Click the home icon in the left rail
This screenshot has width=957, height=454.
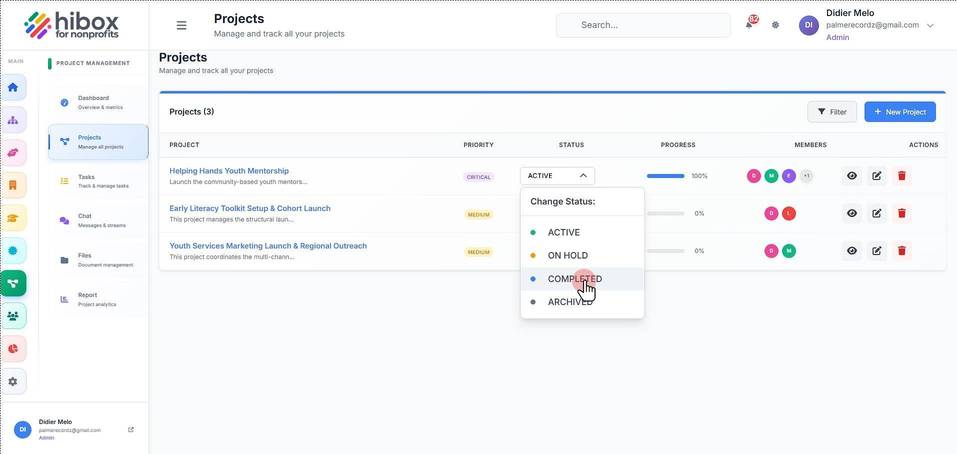tap(13, 87)
